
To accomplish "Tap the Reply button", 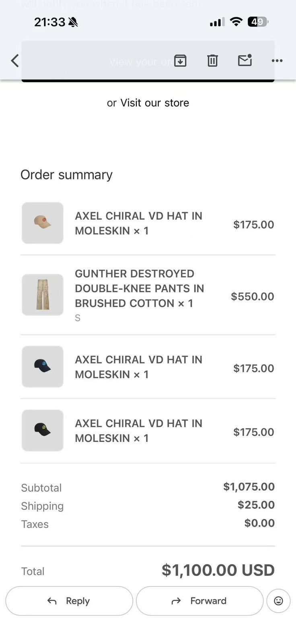I will pyautogui.click(x=69, y=601).
